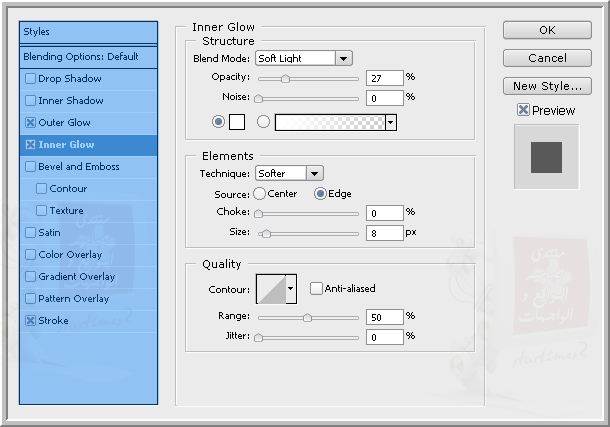Enable the Drop Shadow checkbox
Viewport: 610px width, 427px height.
tap(30, 79)
